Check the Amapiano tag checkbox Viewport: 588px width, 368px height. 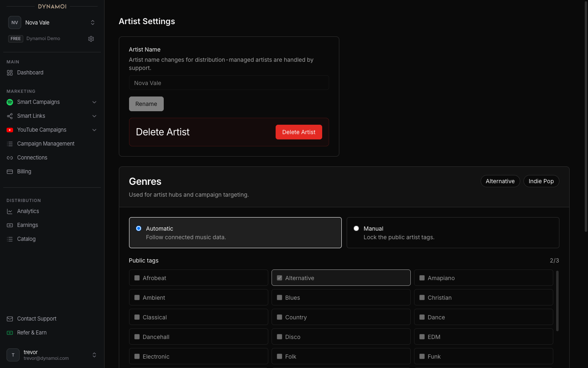point(422,278)
